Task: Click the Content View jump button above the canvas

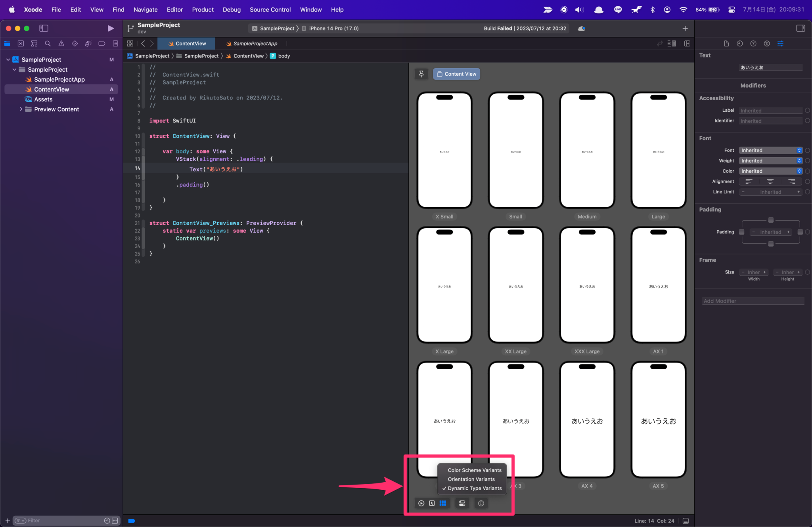Action: coord(456,74)
